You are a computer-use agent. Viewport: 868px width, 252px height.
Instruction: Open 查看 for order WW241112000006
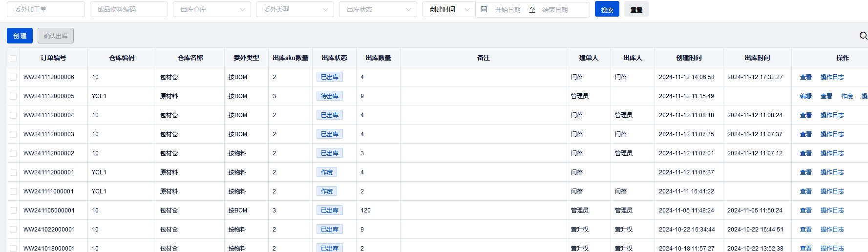point(805,77)
